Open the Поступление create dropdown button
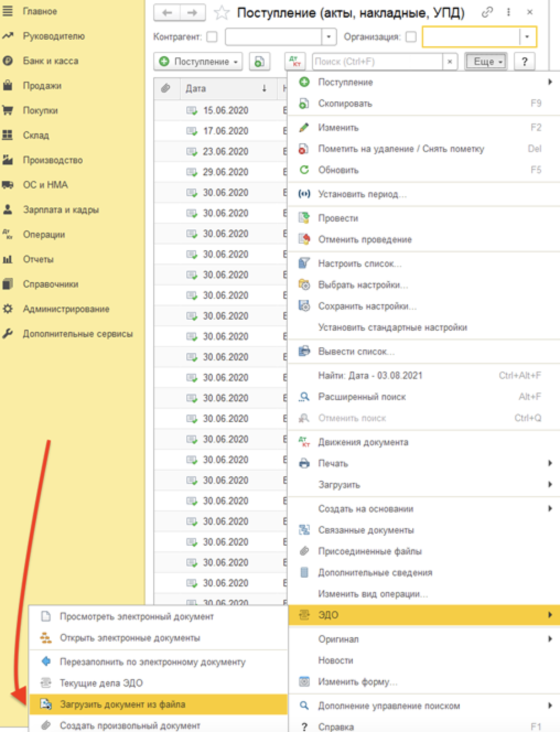 pos(198,61)
